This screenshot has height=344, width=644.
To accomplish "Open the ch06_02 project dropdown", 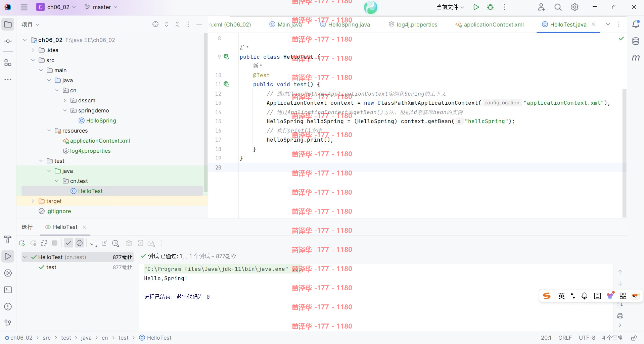I will (56, 7).
